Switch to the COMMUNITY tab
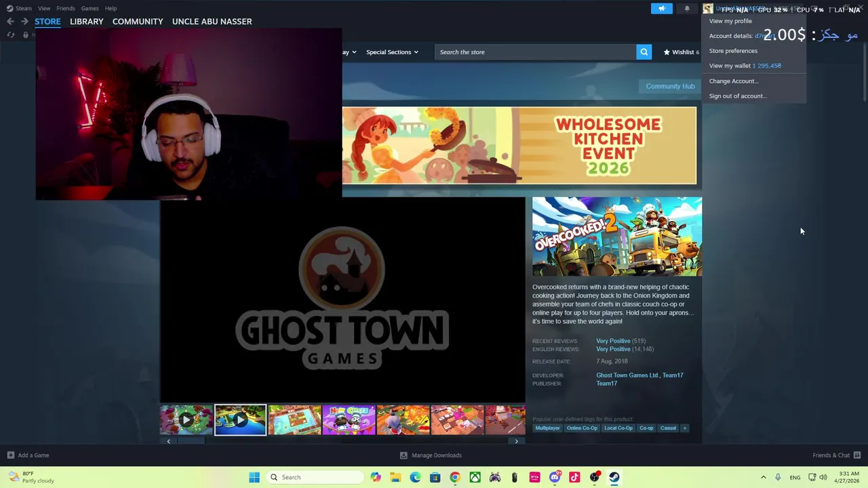The height and width of the screenshot is (488, 868). click(138, 22)
